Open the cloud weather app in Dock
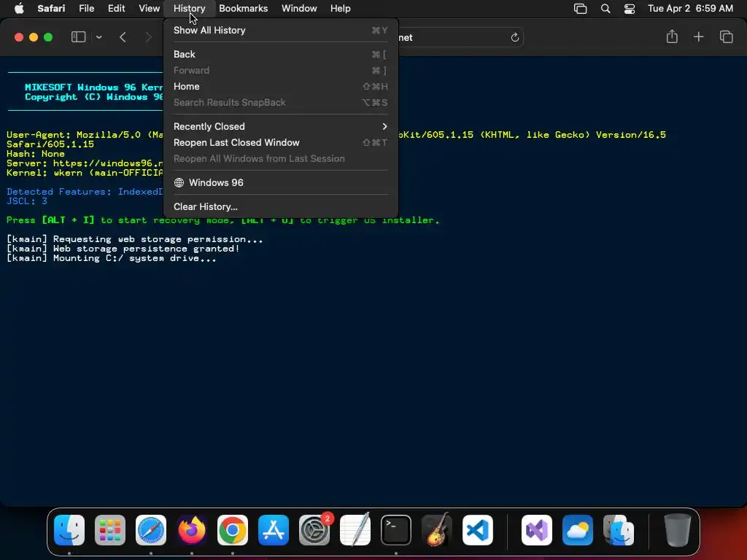This screenshot has width=747, height=560. tap(578, 530)
